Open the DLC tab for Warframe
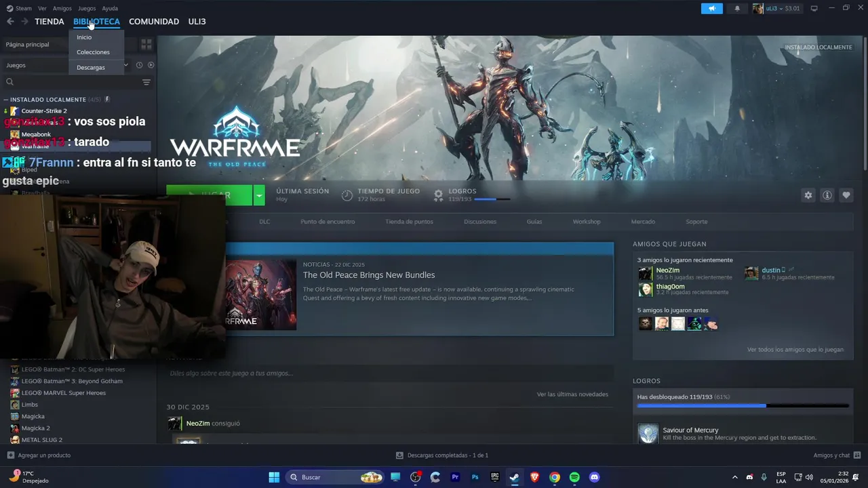Screen dimensions: 868x488 (x=264, y=222)
